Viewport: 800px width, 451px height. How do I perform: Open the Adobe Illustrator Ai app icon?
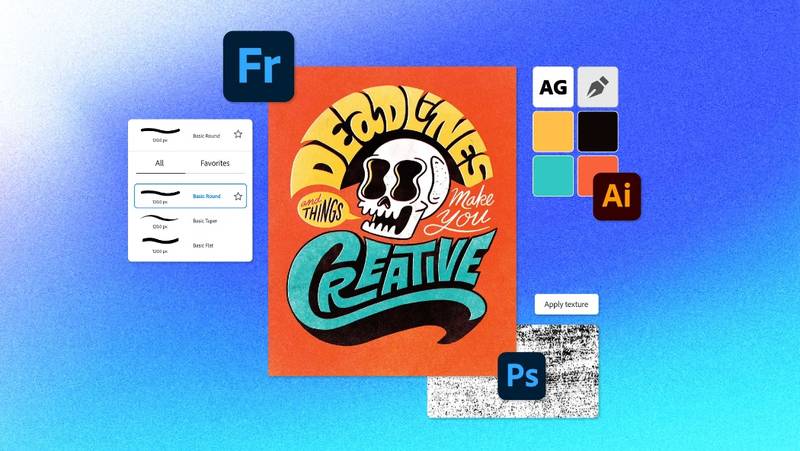(x=617, y=196)
